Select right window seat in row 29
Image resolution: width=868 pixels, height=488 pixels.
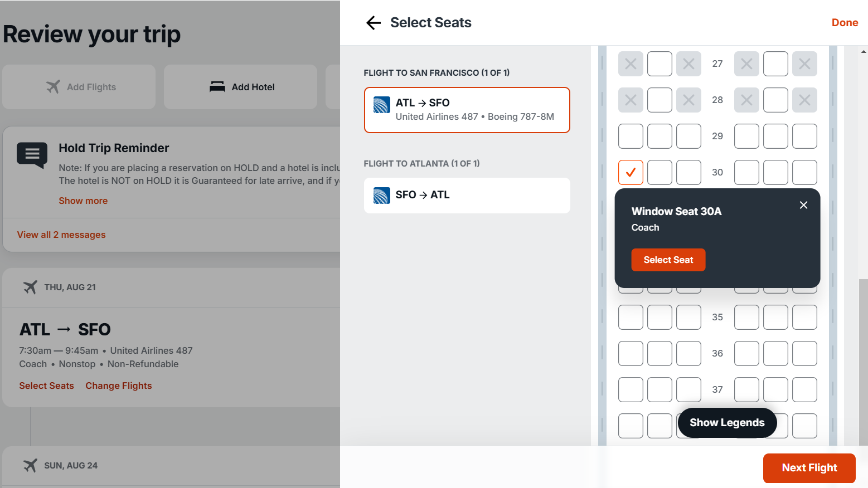804,136
